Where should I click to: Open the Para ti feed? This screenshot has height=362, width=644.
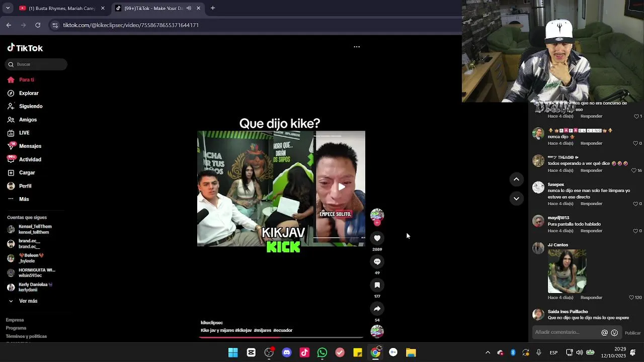[27, 80]
